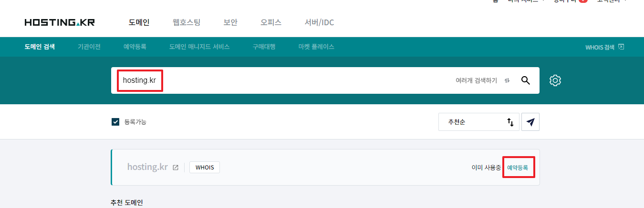
Task: Select the 예약등록 submenu tab
Action: (135, 47)
